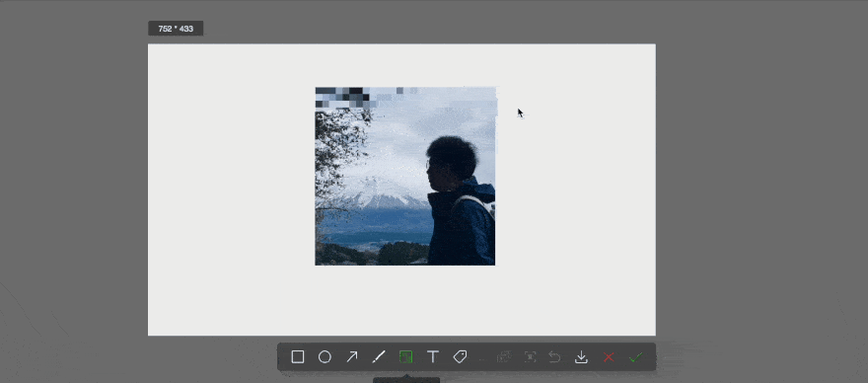Cancel the capture with red X
The image size is (868, 383).
609,357
